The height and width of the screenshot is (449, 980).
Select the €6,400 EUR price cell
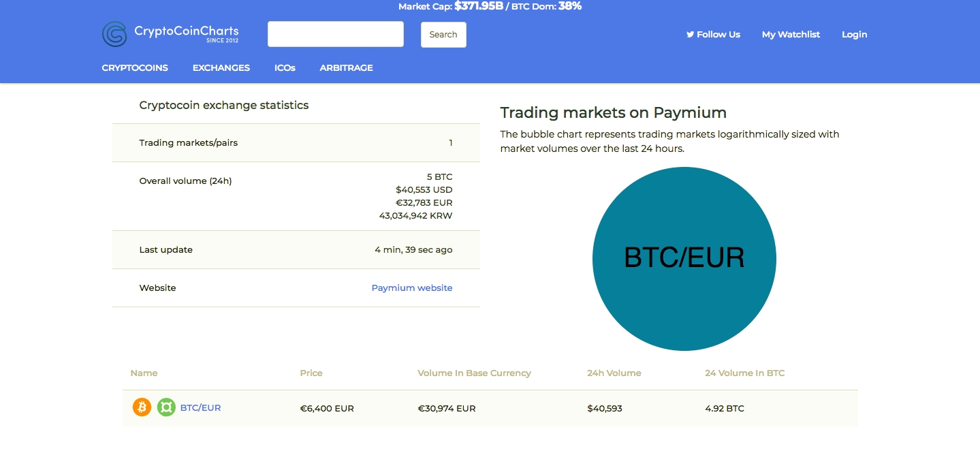327,408
